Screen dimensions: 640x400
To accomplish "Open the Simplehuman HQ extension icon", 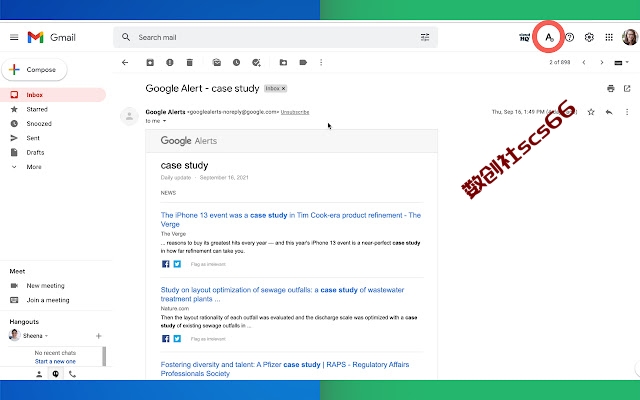I will (x=524, y=37).
